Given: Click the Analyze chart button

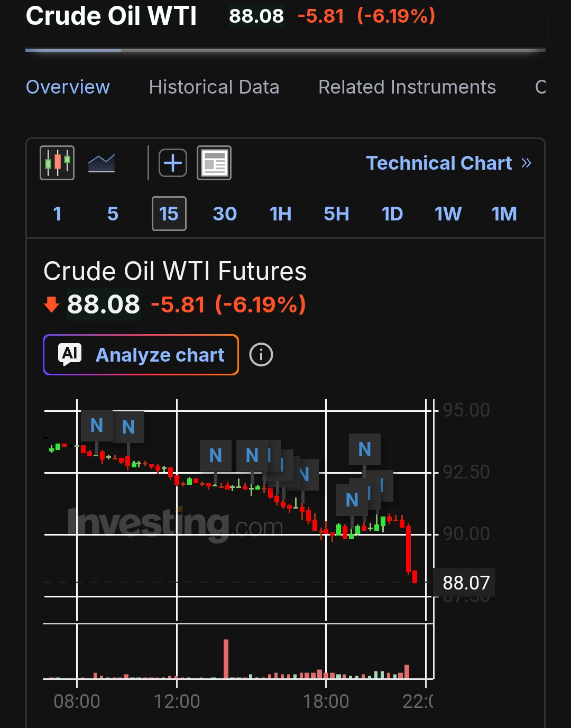Looking at the screenshot, I should tap(141, 355).
